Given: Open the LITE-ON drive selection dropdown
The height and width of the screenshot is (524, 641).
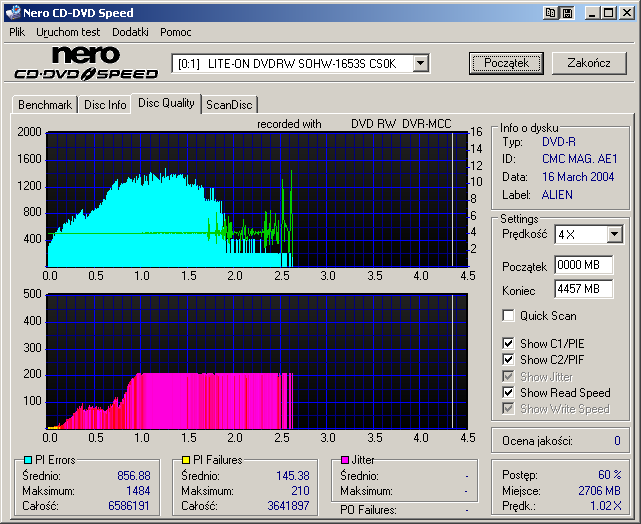Looking at the screenshot, I should tap(421, 63).
